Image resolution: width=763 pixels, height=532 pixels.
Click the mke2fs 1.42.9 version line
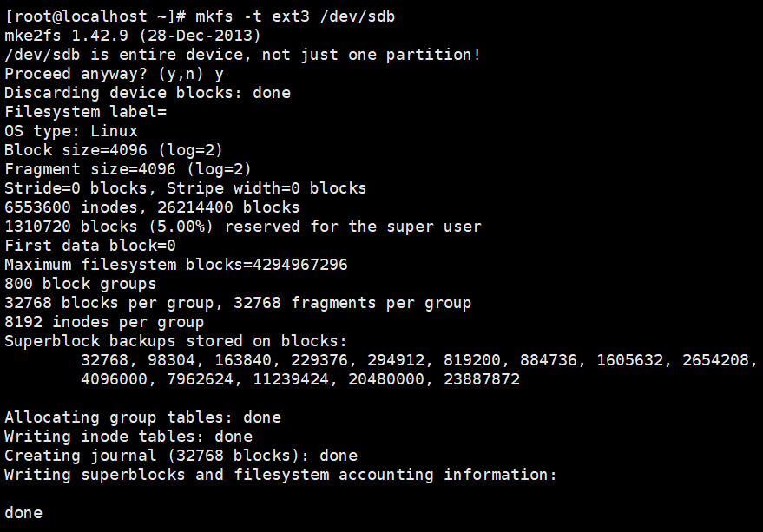133,36
